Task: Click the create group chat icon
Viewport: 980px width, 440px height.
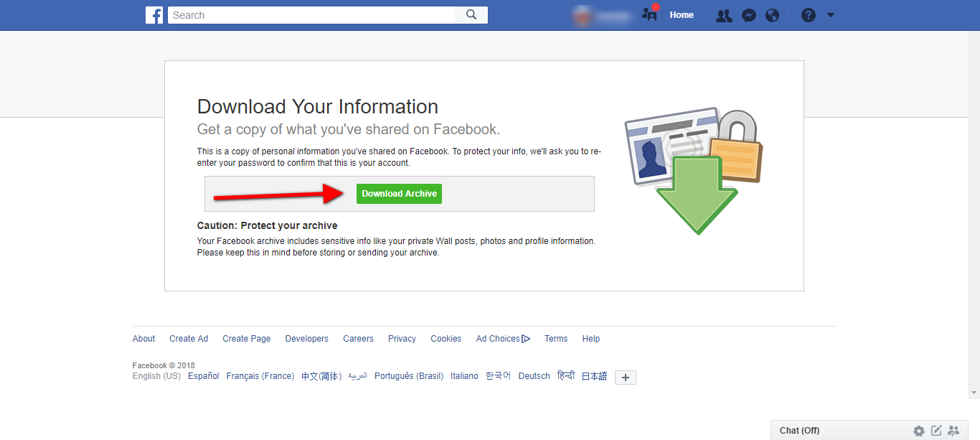Action: [x=953, y=431]
